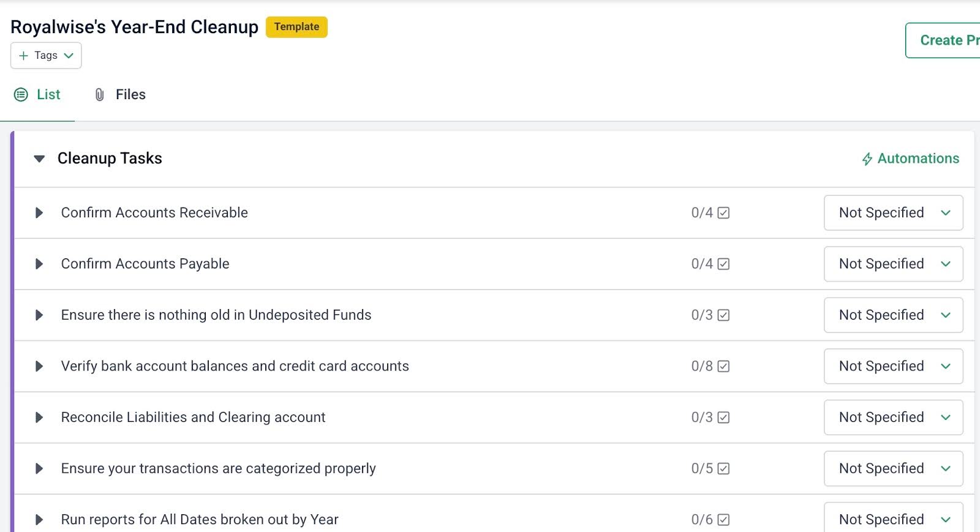Open Not Specified dropdown for Reconcile Liabilities
Screen dimensions: 980x532
pos(893,418)
